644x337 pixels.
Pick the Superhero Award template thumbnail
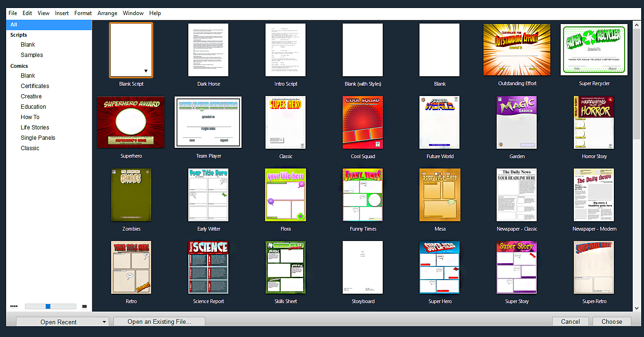[131, 122]
